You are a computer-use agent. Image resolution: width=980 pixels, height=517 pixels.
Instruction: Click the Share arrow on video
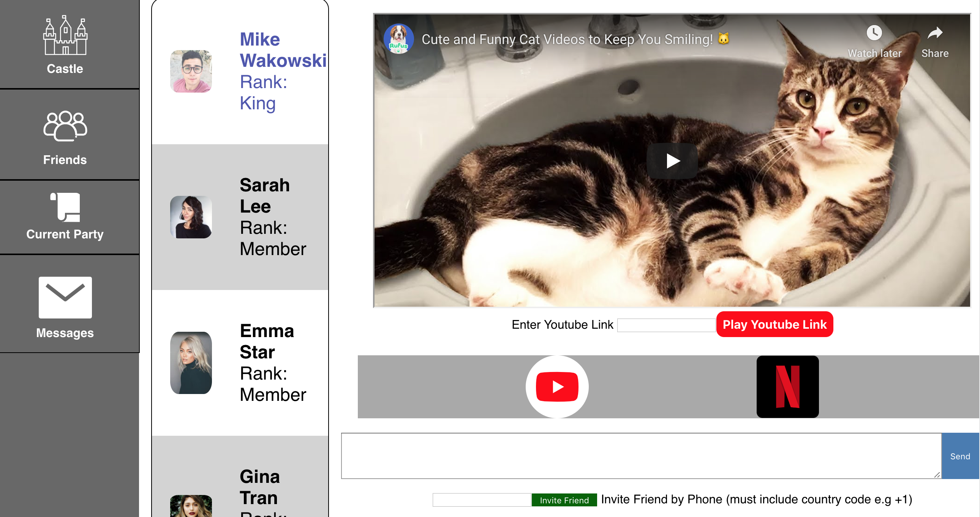click(x=935, y=33)
